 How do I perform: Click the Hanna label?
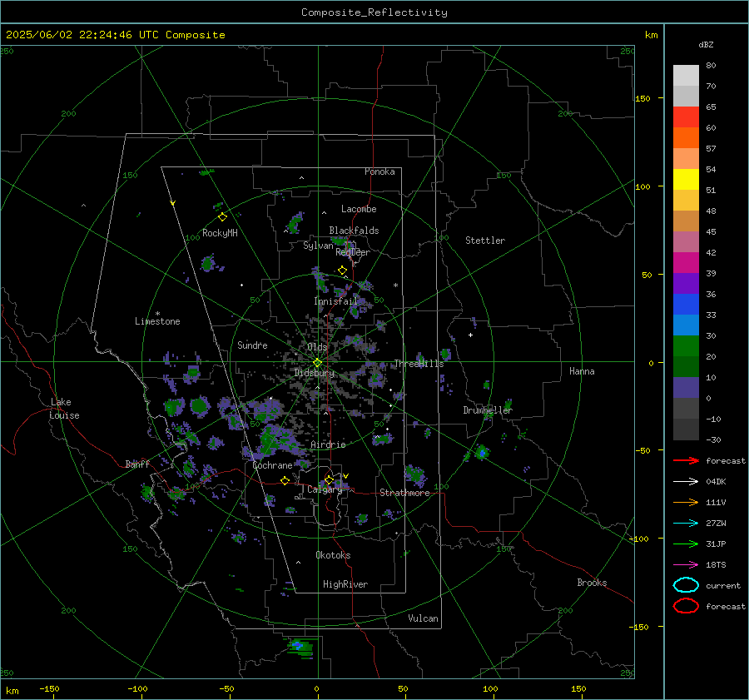582,371
